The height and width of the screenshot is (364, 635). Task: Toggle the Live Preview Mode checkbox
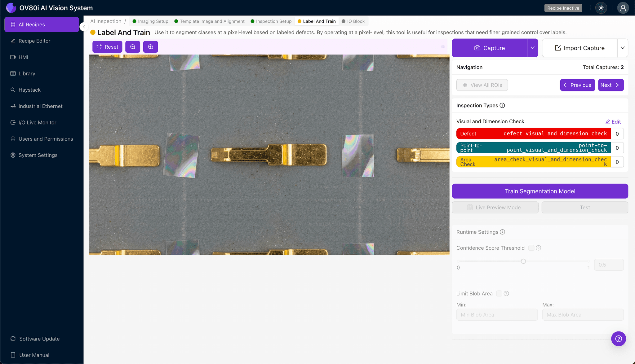click(470, 208)
